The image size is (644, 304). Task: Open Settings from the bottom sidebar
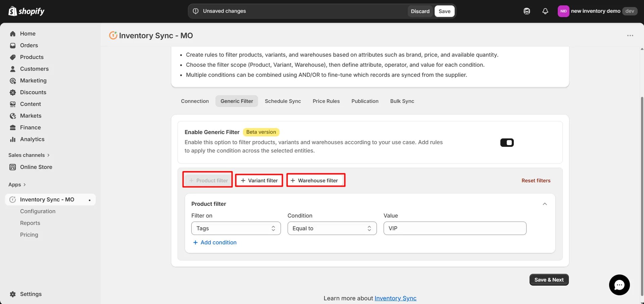[x=31, y=294]
